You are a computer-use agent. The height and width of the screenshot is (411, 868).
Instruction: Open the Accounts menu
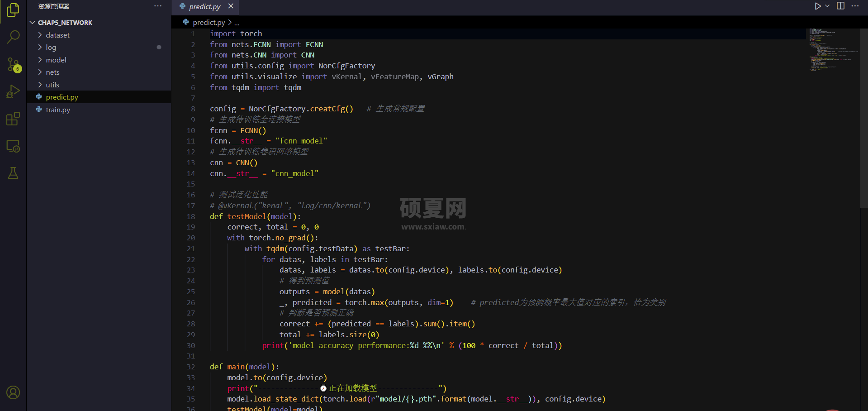(13, 392)
